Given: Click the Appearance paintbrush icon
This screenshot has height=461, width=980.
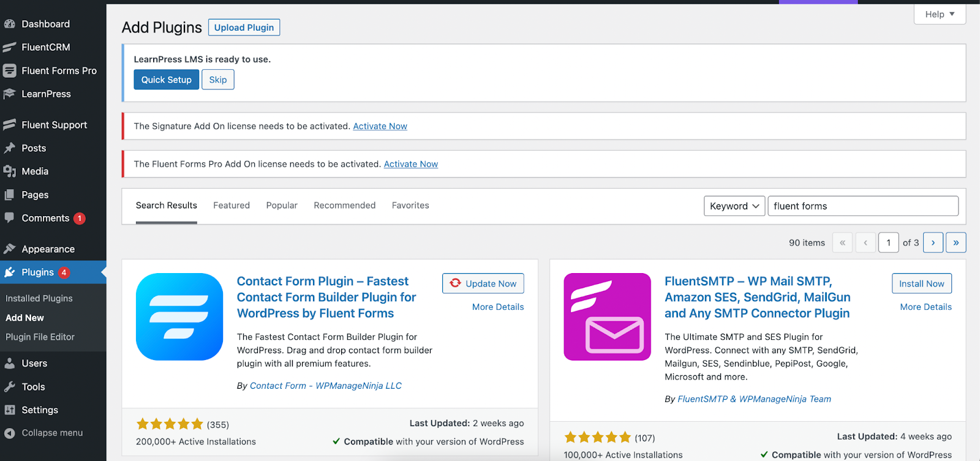Looking at the screenshot, I should pos(9,249).
